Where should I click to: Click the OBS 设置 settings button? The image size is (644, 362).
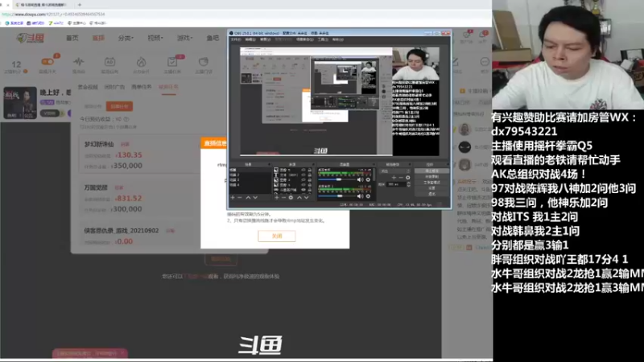click(432, 188)
